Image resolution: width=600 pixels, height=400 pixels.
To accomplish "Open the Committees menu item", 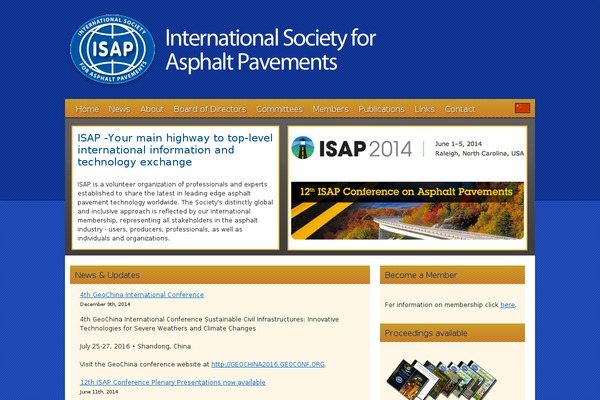I will [279, 109].
